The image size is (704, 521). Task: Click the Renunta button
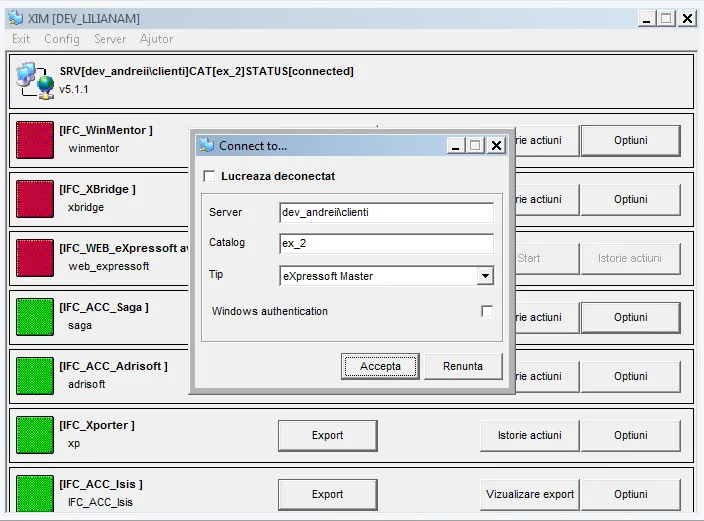pos(463,366)
